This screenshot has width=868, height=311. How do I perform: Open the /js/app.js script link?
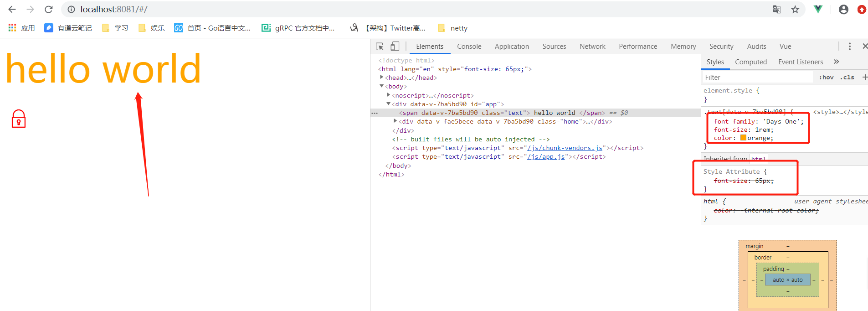tap(546, 157)
